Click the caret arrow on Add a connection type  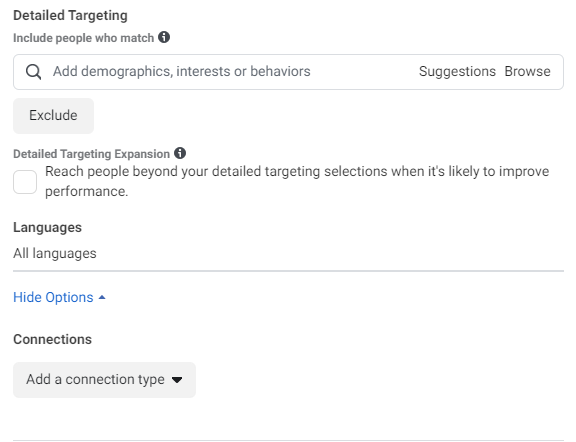[177, 380]
